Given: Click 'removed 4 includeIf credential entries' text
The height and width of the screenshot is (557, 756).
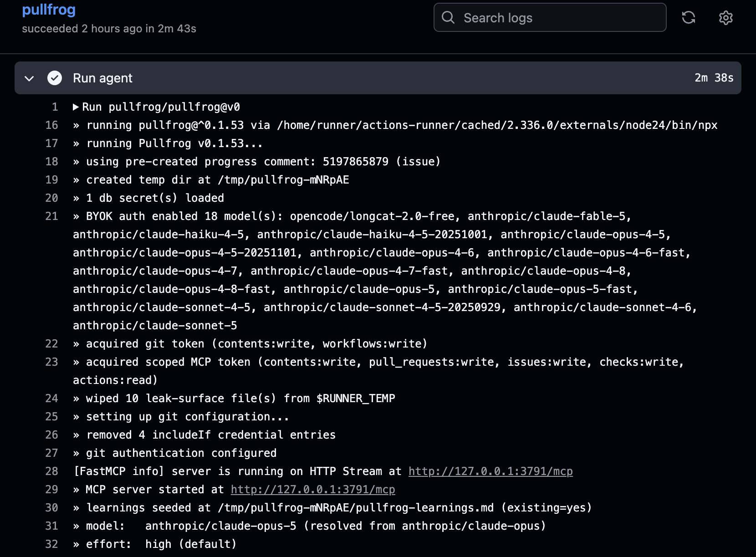Looking at the screenshot, I should (x=211, y=435).
